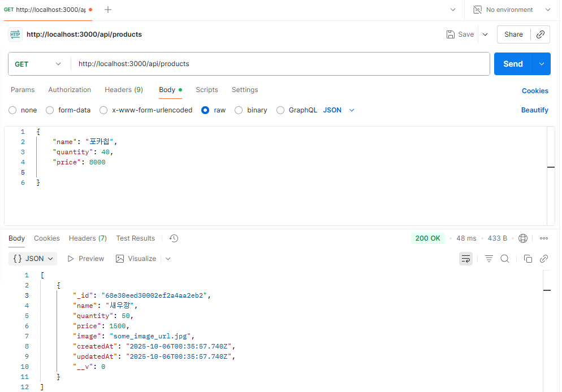The image size is (562, 392).
Task: Copy request link with chain icon
Action: [x=540, y=34]
